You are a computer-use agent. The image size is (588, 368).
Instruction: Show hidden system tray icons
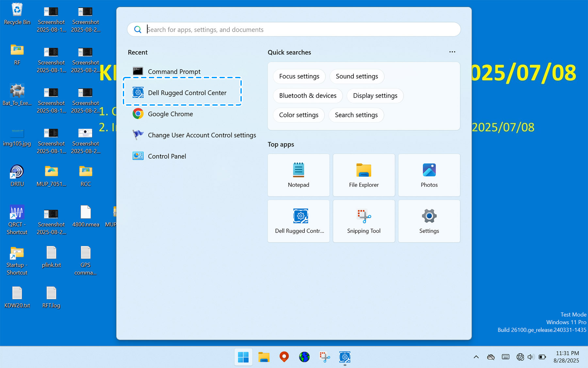pyautogui.click(x=476, y=357)
